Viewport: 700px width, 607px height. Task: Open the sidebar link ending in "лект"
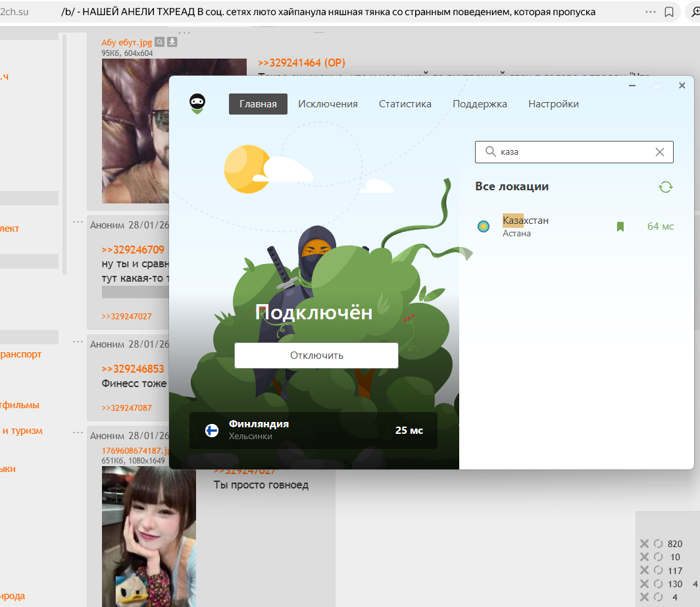click(x=9, y=228)
